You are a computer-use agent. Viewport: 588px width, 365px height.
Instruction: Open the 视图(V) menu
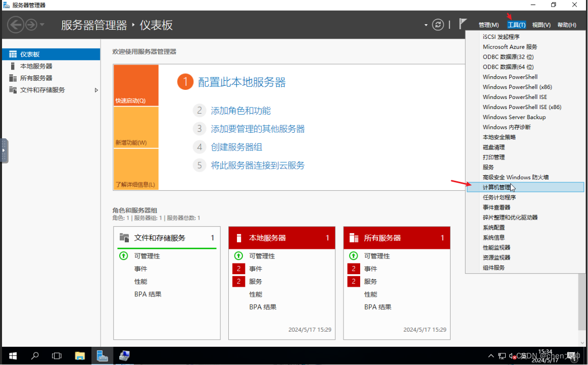click(x=541, y=25)
